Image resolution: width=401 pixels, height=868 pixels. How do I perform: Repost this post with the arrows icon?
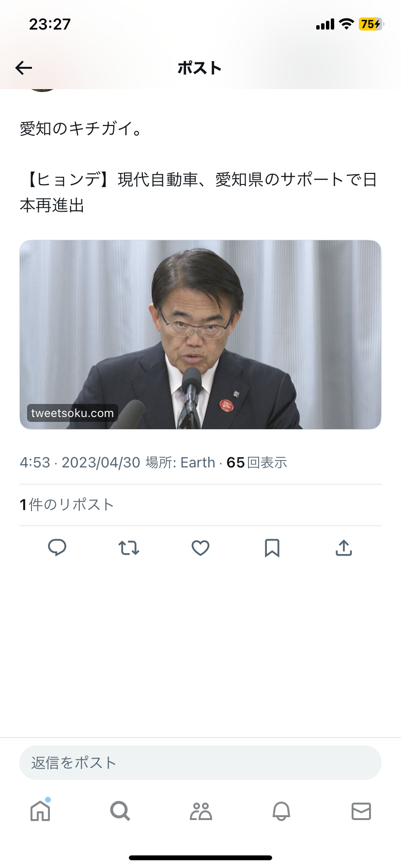pos(129,548)
